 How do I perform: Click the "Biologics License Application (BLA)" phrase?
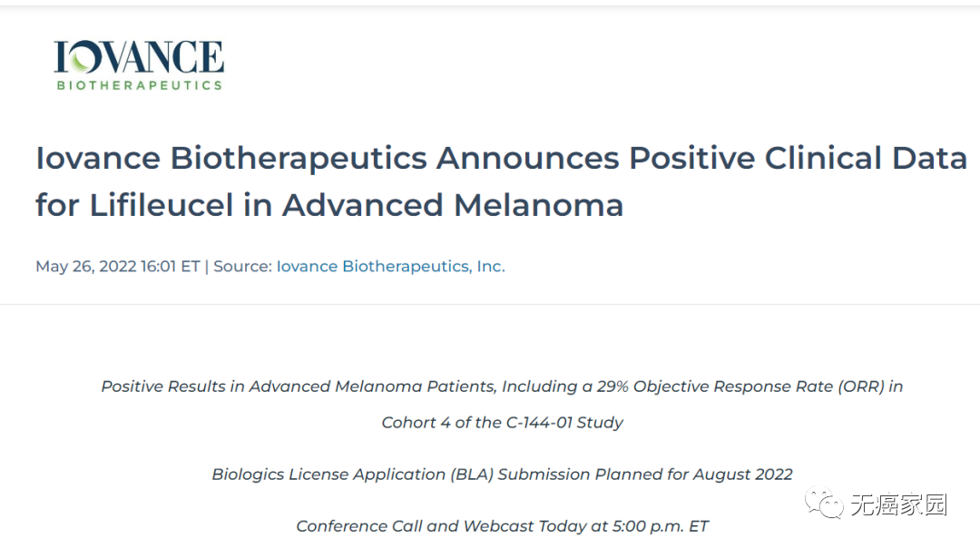352,475
